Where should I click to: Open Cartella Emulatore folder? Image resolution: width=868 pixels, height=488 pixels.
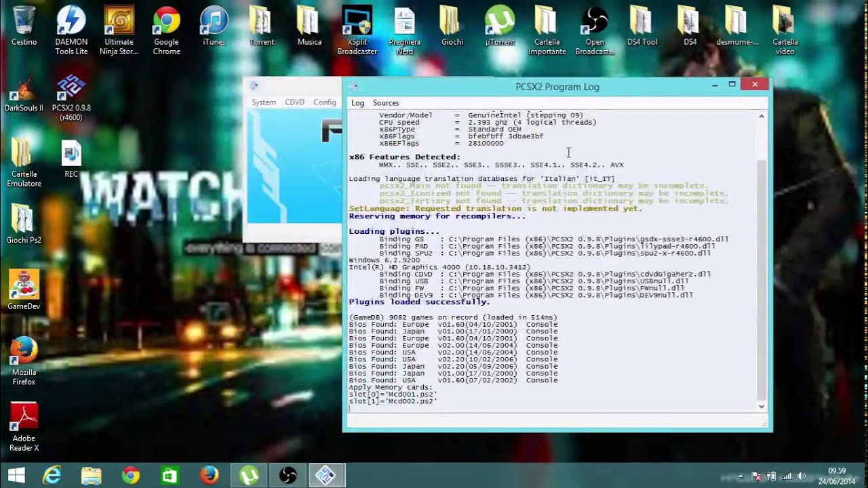[x=24, y=163]
